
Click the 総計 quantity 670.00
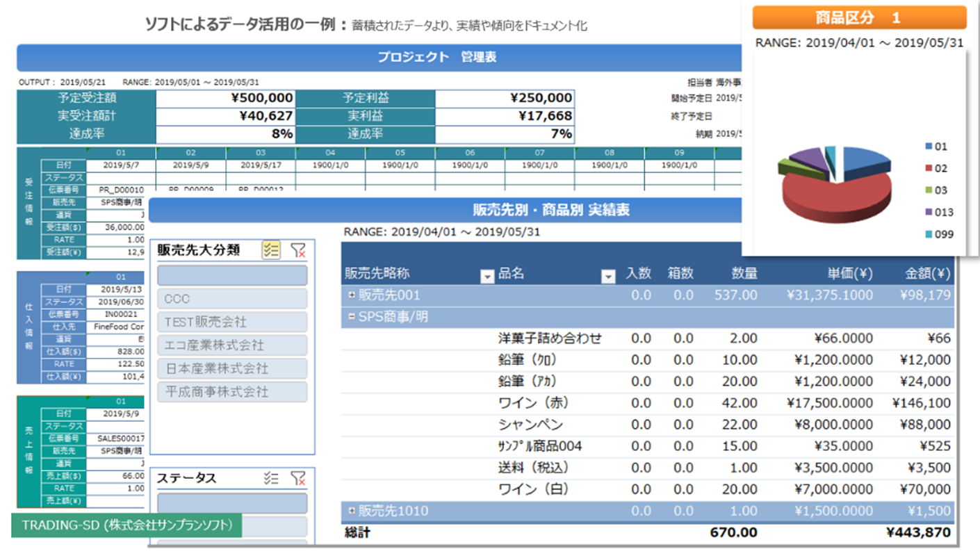[734, 533]
